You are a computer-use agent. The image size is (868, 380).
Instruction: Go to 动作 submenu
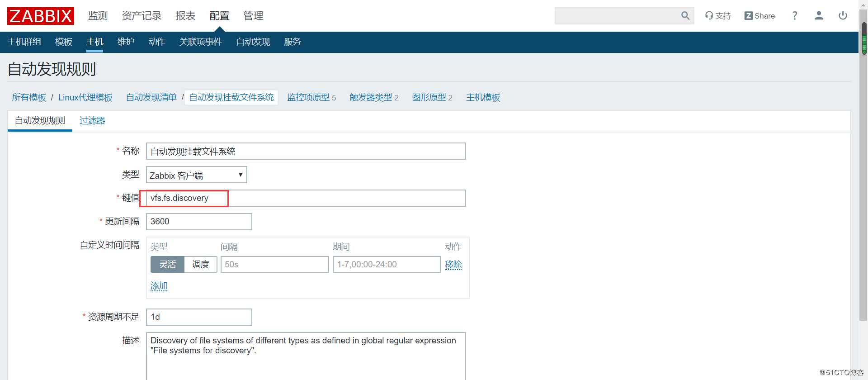click(157, 42)
